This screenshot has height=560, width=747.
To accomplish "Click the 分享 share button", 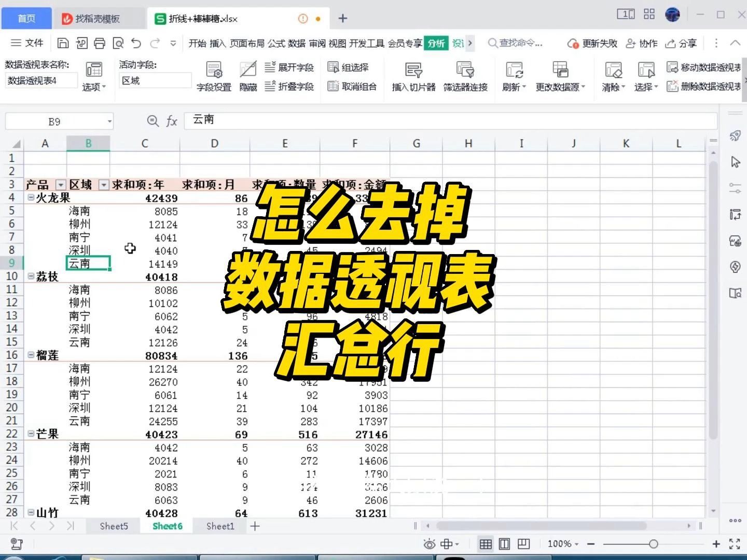I will (681, 44).
